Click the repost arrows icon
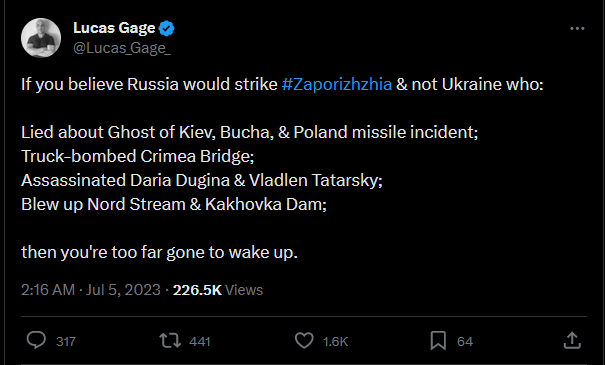 click(170, 341)
